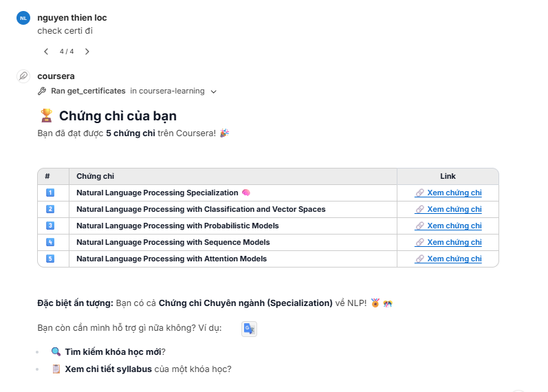This screenshot has width=548, height=392.
Task: Click the Link column header
Action: tap(448, 176)
